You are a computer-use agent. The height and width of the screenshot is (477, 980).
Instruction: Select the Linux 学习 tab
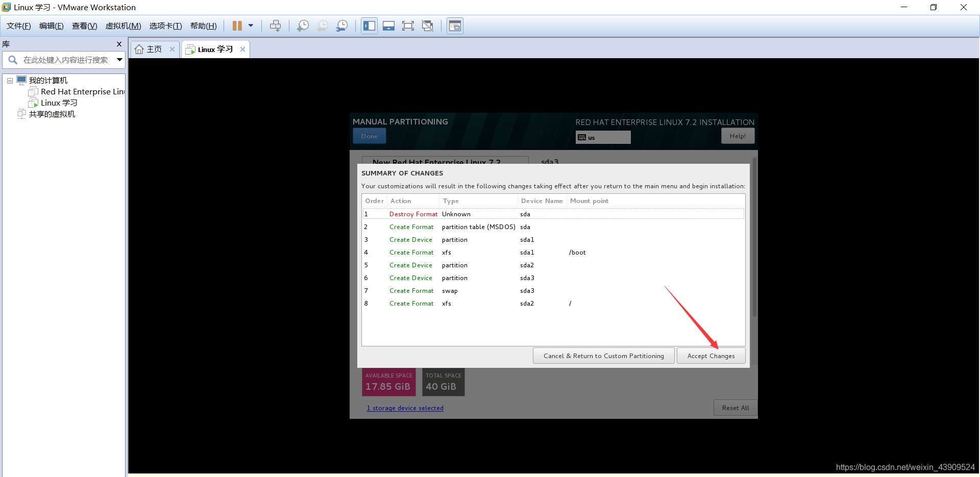(215, 49)
